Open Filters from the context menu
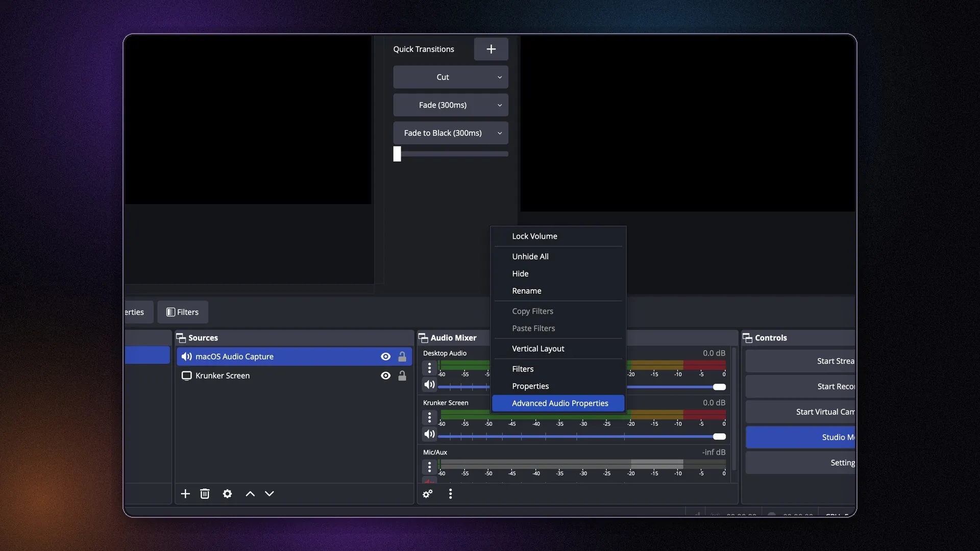980x551 pixels. [558, 369]
